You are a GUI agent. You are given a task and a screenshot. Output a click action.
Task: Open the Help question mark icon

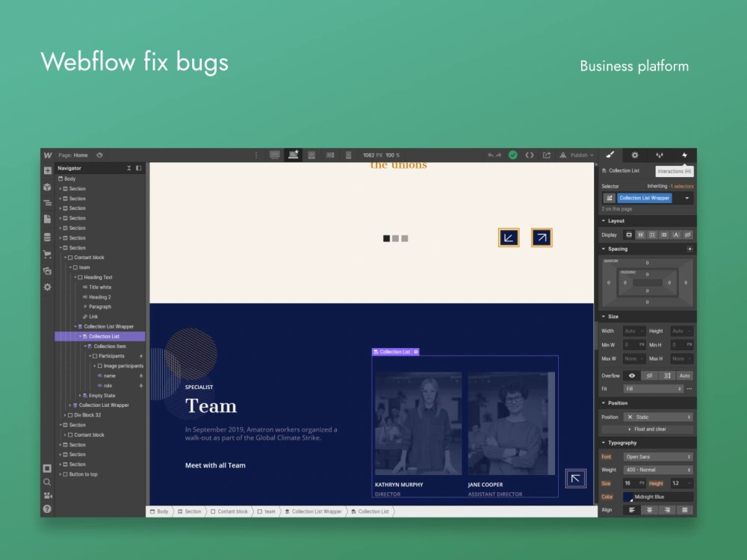(47, 508)
